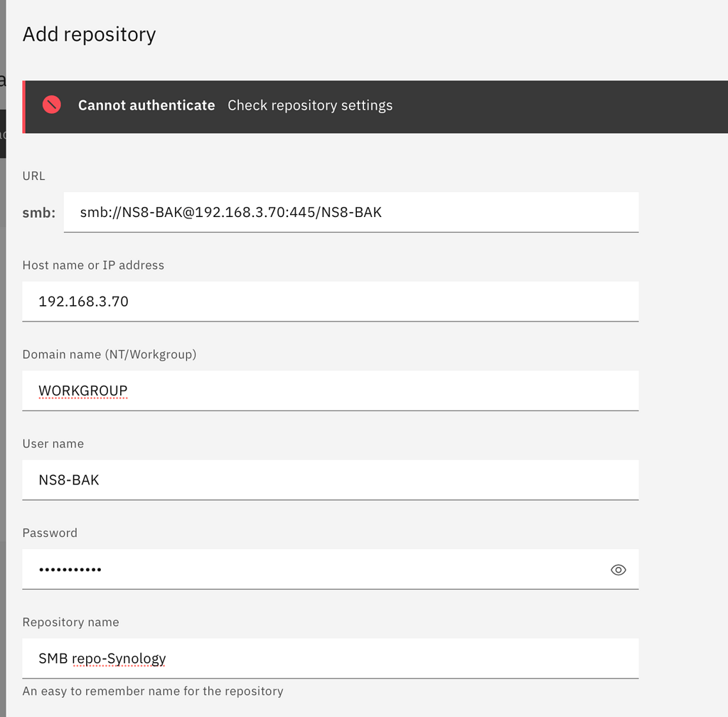Click the Host name or IP address field

point(330,302)
